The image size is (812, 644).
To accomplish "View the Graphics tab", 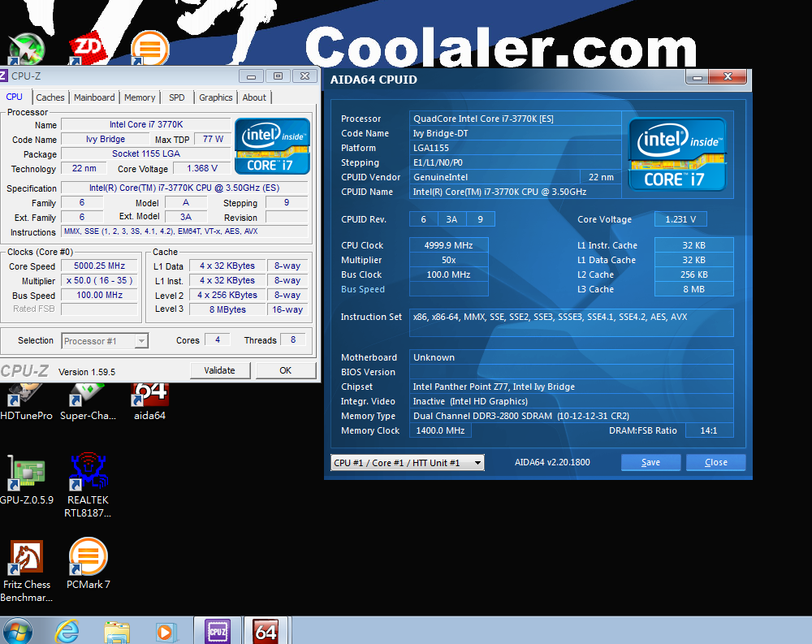I will tap(216, 97).
